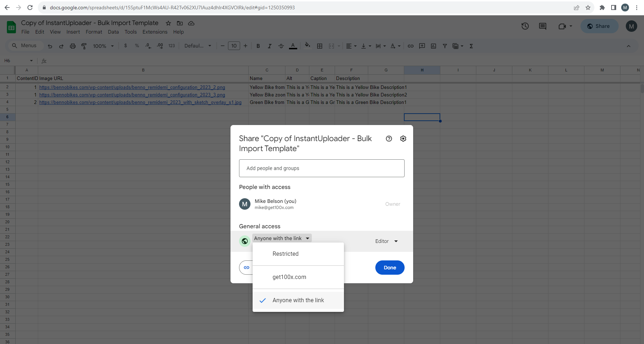
Task: Click the print icon in toolbar
Action: point(73,46)
